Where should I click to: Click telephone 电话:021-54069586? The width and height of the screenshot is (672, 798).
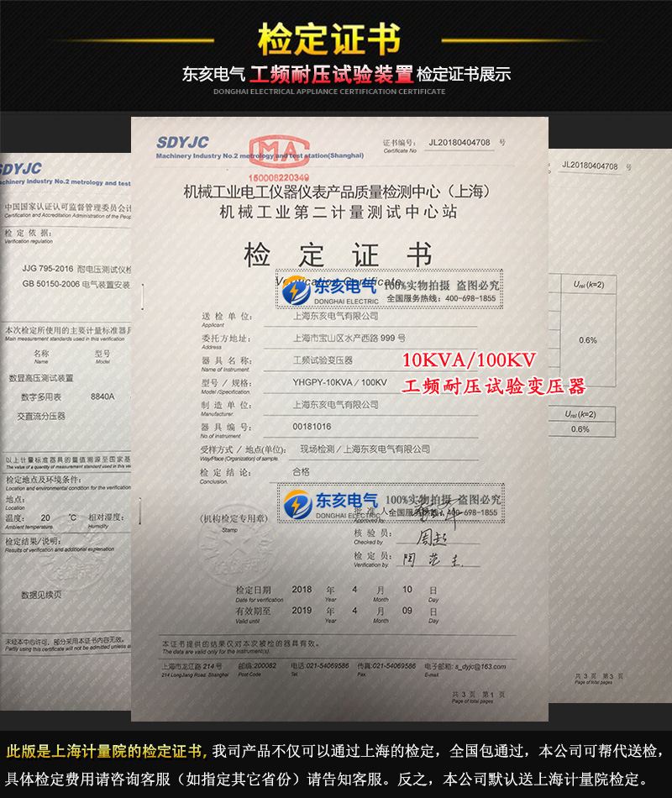click(320, 666)
